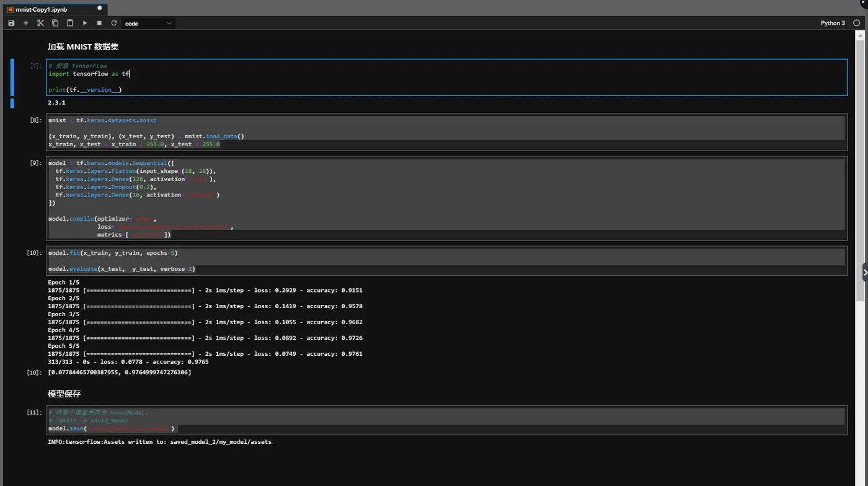
Task: Click the '模型保存' heading
Action: pos(64,394)
